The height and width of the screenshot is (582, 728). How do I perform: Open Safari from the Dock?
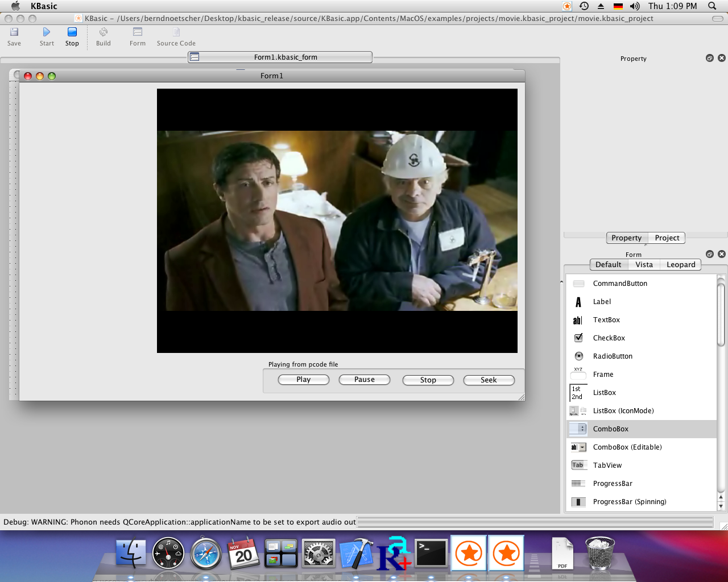pos(206,553)
